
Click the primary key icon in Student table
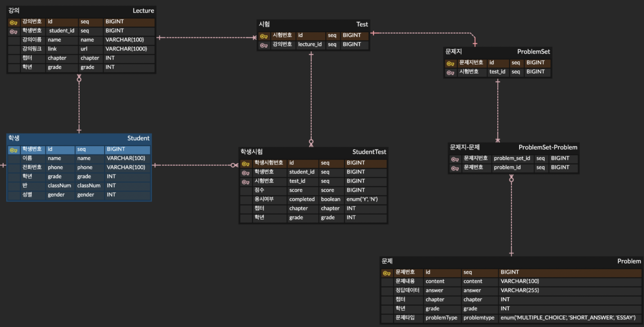(13, 150)
